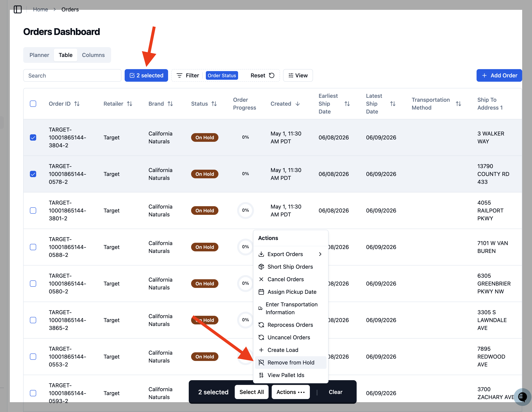Click the View Pallet Ids menu label

286,375
